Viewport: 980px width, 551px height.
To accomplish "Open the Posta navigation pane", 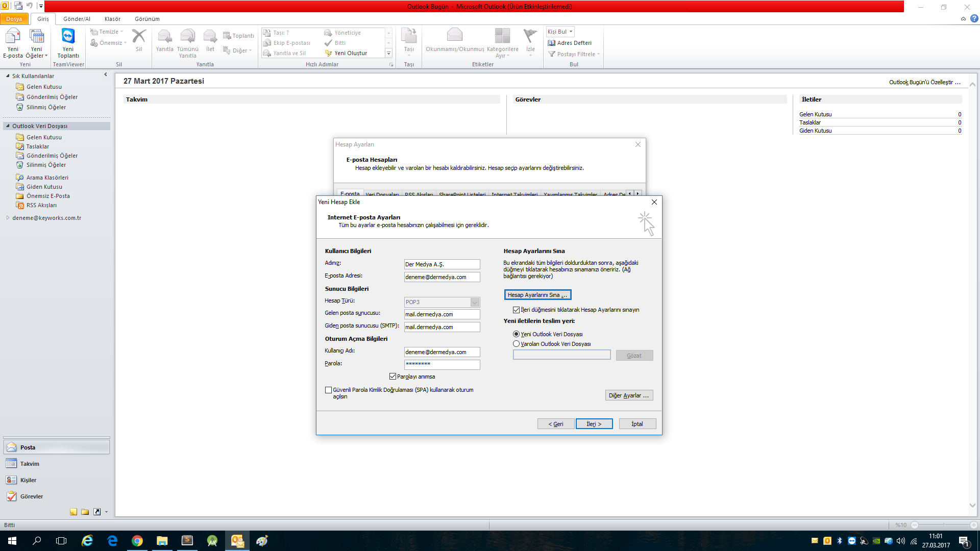I will (57, 447).
